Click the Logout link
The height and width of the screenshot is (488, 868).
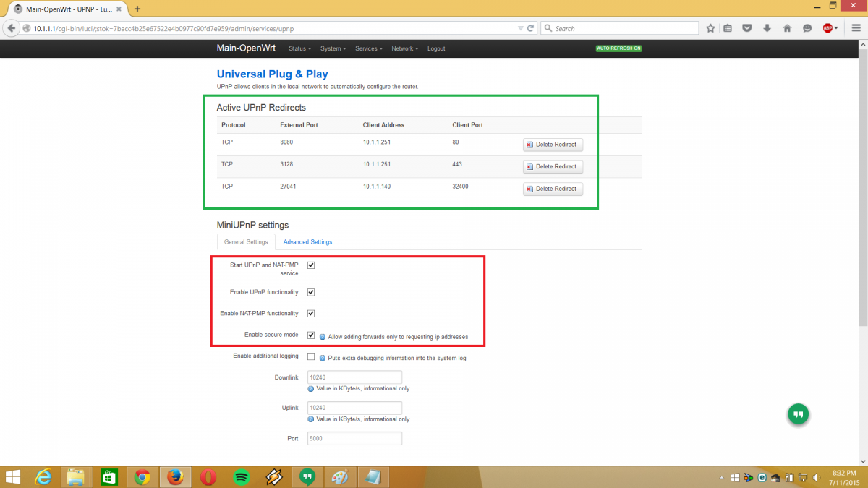[436, 48]
